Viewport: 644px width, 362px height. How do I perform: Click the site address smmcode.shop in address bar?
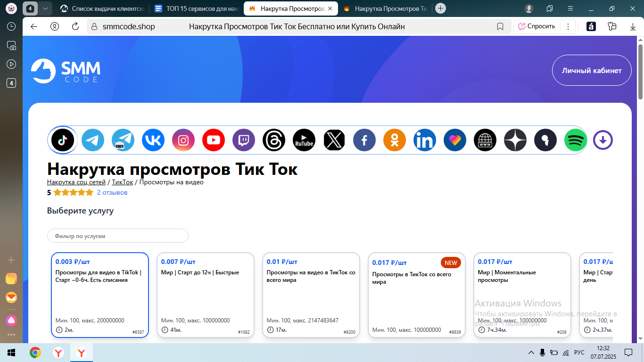coord(129,26)
